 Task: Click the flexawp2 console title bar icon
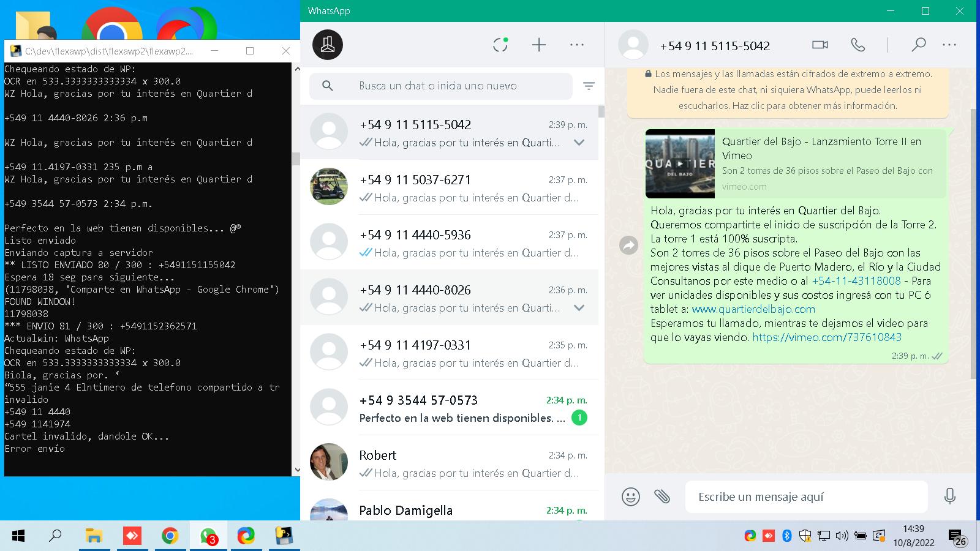(x=16, y=51)
